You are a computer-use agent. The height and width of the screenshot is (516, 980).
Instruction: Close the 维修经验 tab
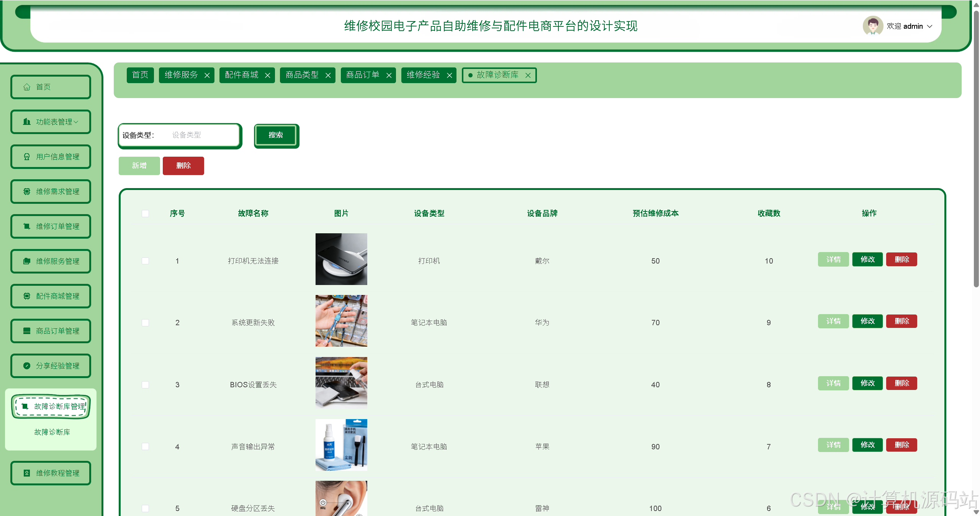450,75
